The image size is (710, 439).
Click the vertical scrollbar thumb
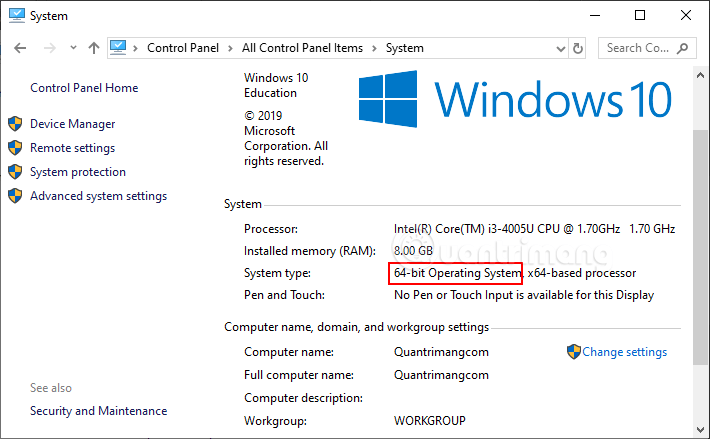700,247
